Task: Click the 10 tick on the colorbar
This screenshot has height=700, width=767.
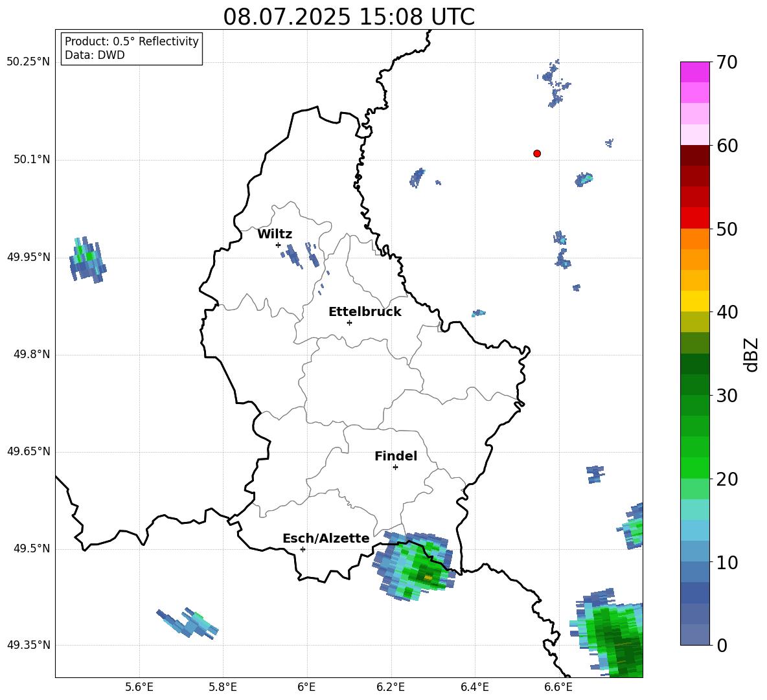Action: point(727,562)
